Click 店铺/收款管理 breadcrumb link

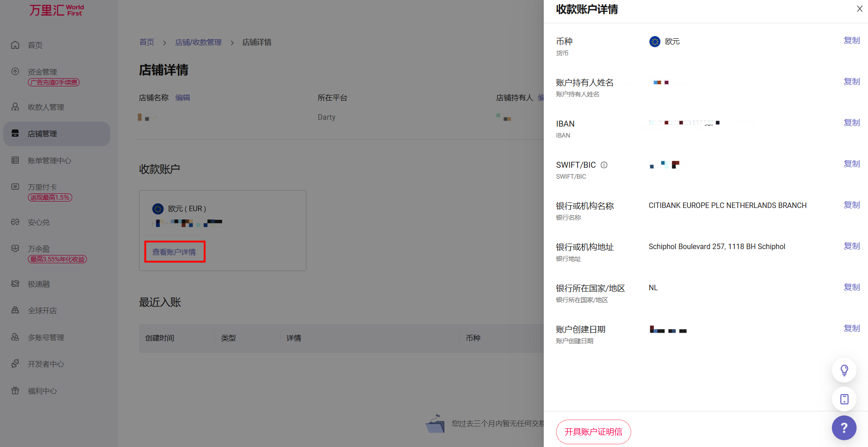pos(198,43)
